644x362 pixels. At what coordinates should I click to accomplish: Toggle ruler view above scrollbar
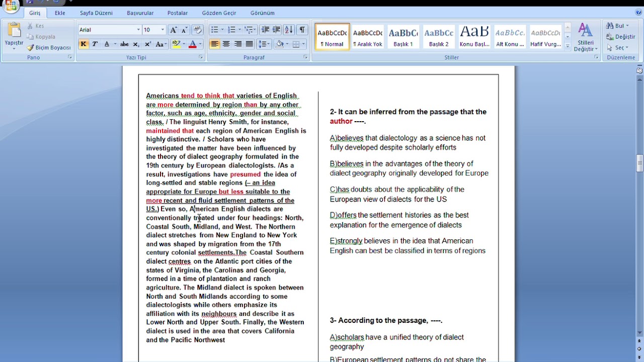(639, 70)
